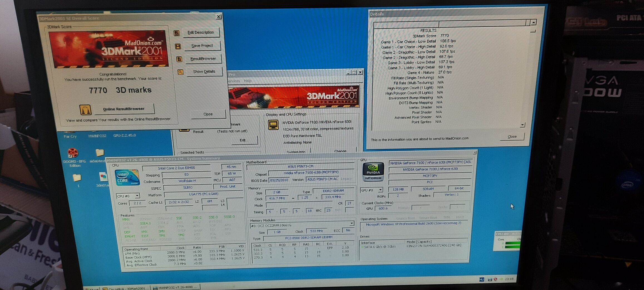Expand the Memory Modules OCZ dropdown

coord(352,223)
